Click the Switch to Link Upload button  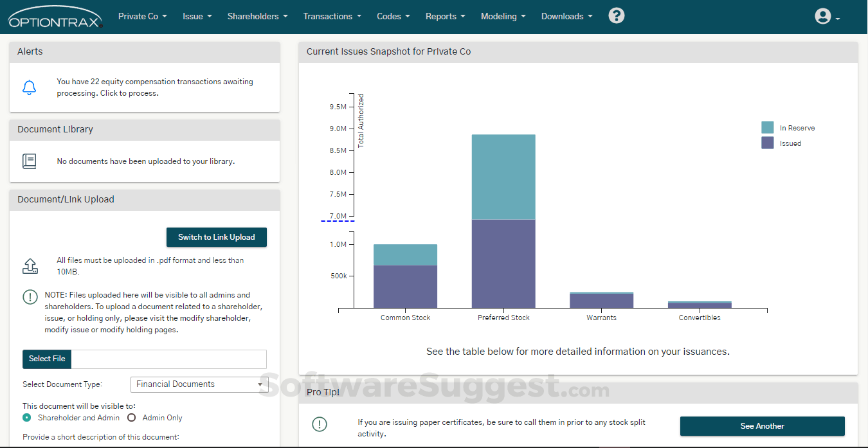pyautogui.click(x=216, y=237)
